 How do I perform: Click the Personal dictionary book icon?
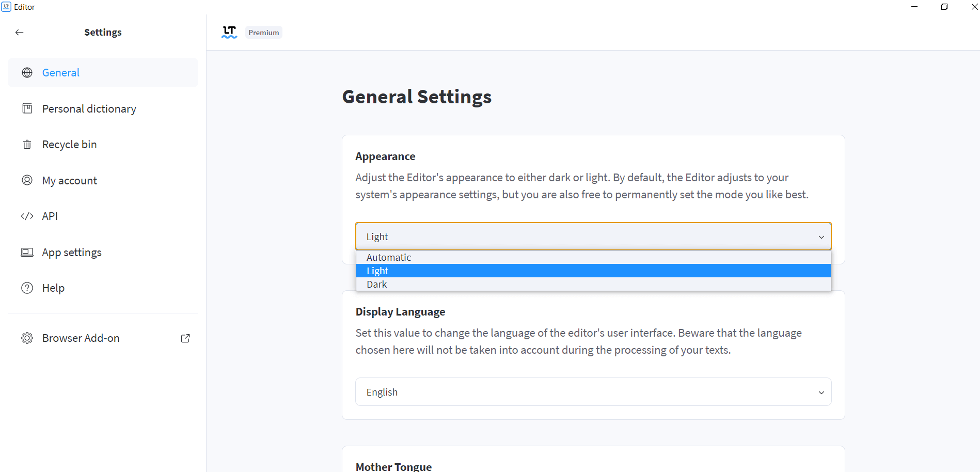27,108
